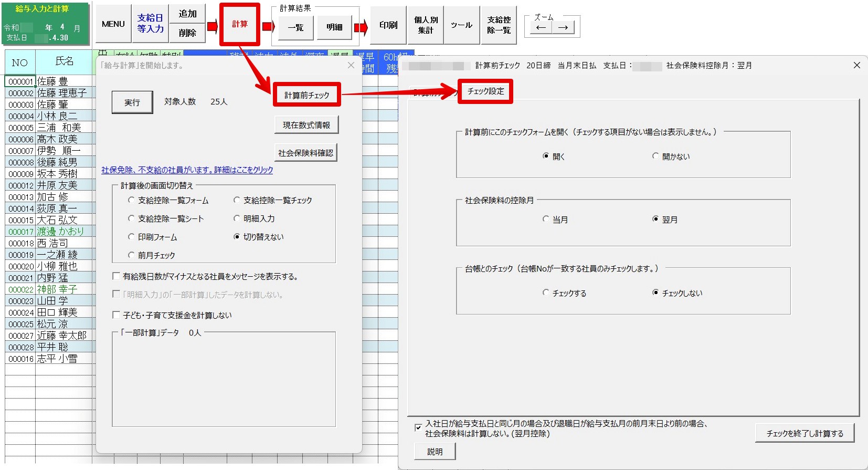
Task: Click the zoom right arrow button
Action: click(563, 28)
